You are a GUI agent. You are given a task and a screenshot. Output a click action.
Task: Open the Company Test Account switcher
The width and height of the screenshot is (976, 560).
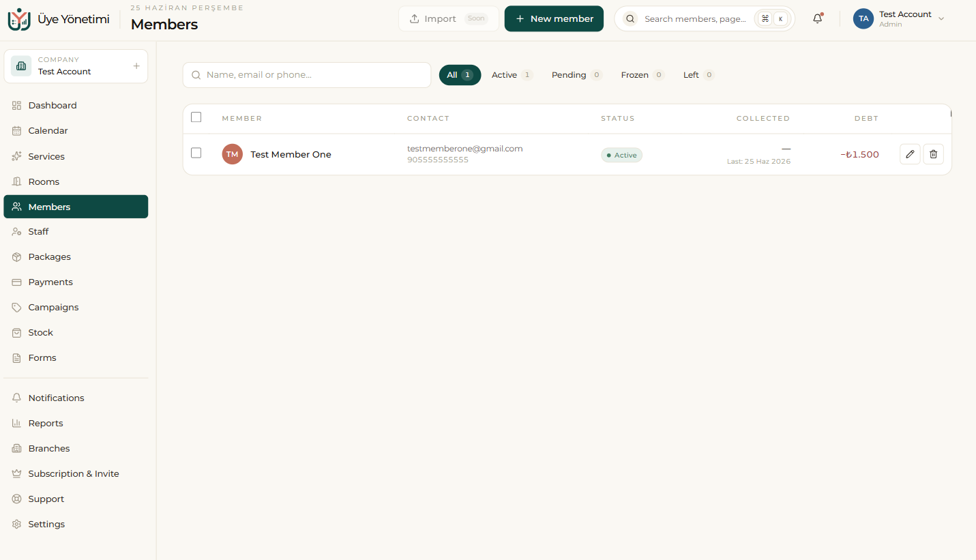pos(76,66)
